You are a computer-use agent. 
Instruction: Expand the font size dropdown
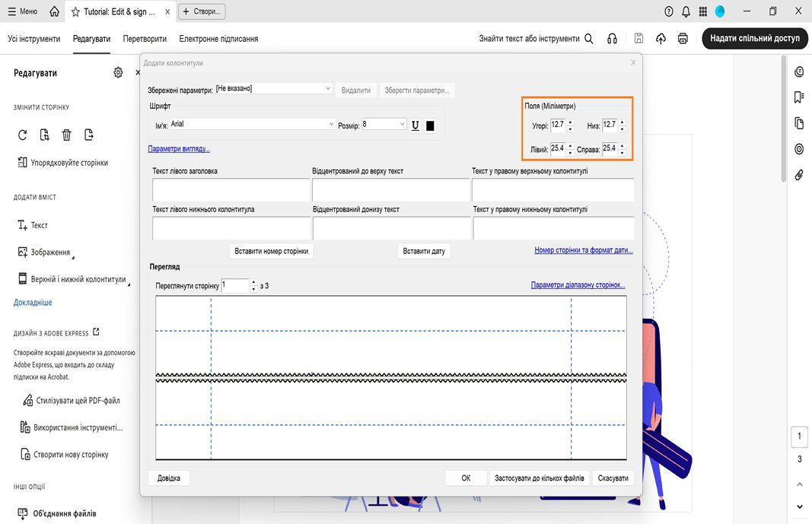(402, 124)
